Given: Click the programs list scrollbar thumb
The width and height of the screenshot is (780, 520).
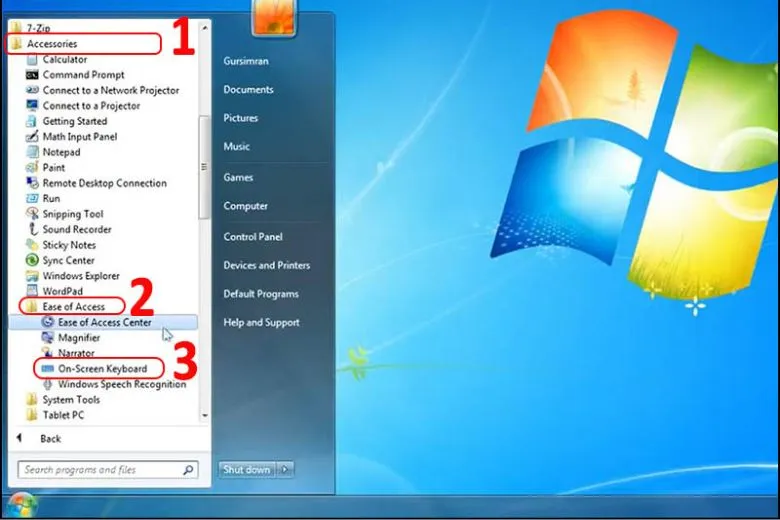Looking at the screenshot, I should 204,167.
